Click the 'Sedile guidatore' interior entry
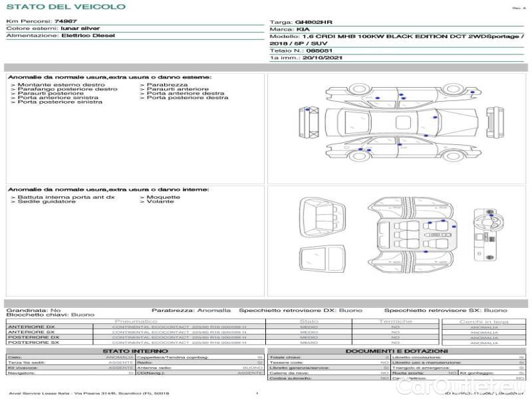This screenshot has width=532, height=399. click(x=47, y=201)
